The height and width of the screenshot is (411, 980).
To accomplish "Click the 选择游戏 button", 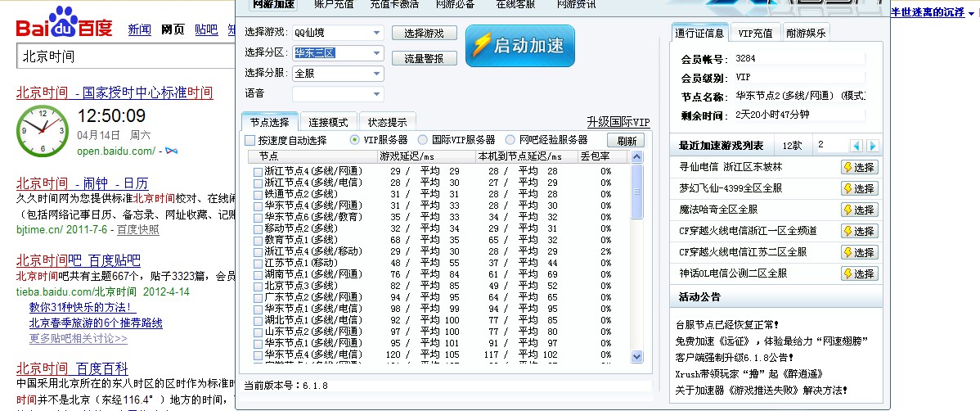I will [x=425, y=33].
